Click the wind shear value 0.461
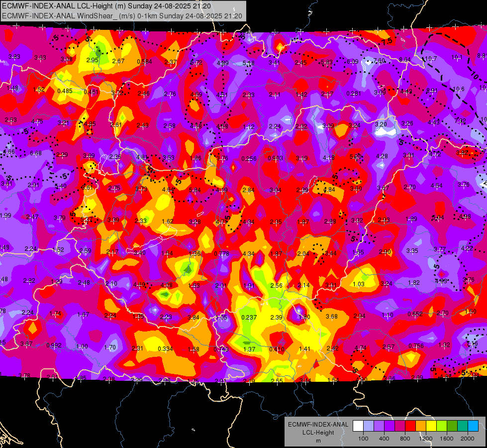 click(91, 92)
